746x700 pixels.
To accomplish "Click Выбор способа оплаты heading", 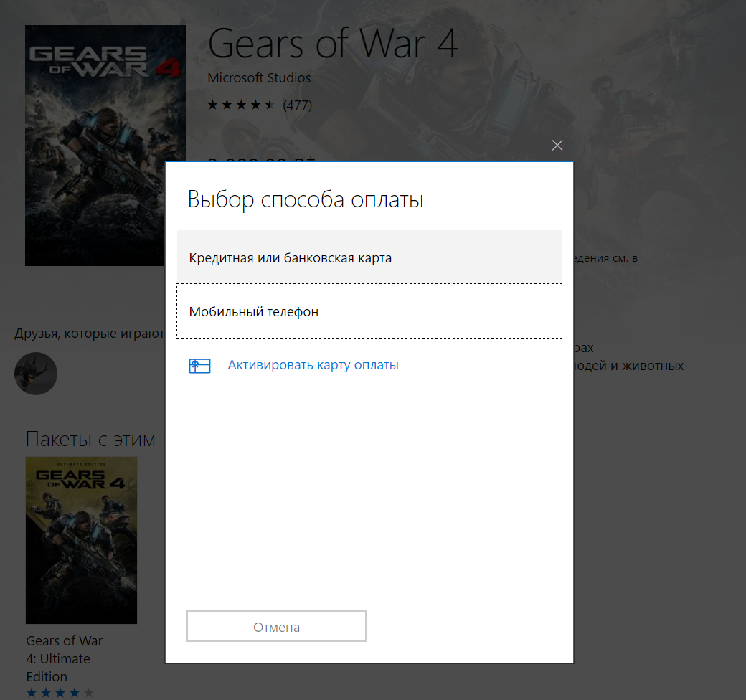I will [306, 199].
